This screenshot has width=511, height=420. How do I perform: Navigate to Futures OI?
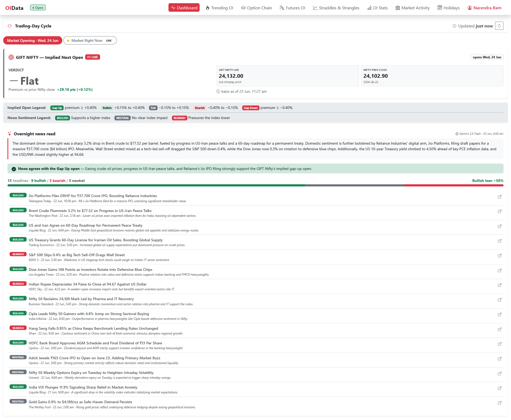(292, 8)
